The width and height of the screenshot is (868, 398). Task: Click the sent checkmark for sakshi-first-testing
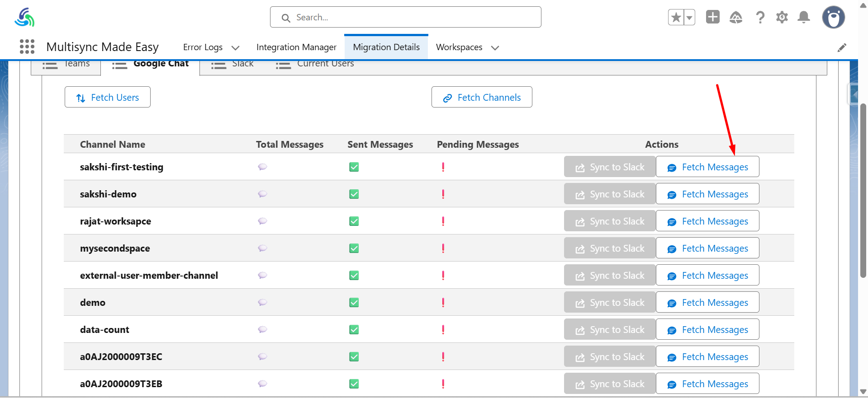[354, 167]
